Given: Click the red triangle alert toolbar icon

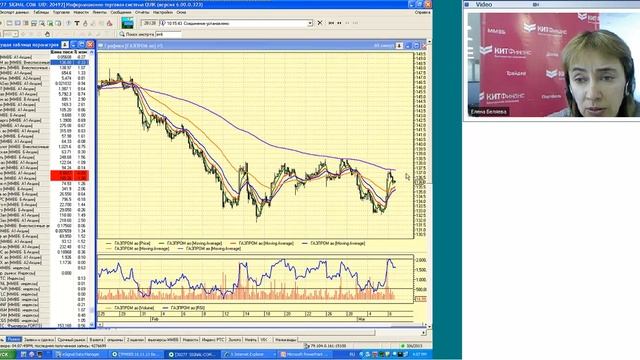Looking at the screenshot, I should coord(109,23).
